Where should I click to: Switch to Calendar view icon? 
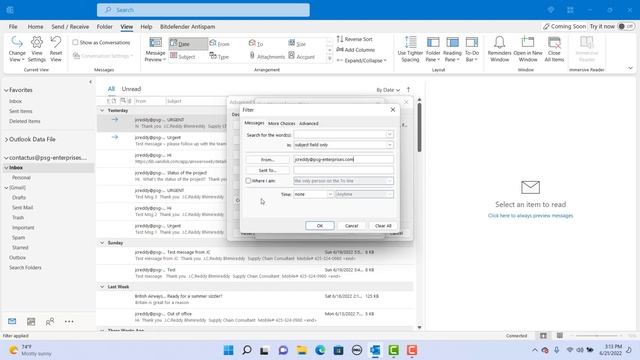point(31,322)
